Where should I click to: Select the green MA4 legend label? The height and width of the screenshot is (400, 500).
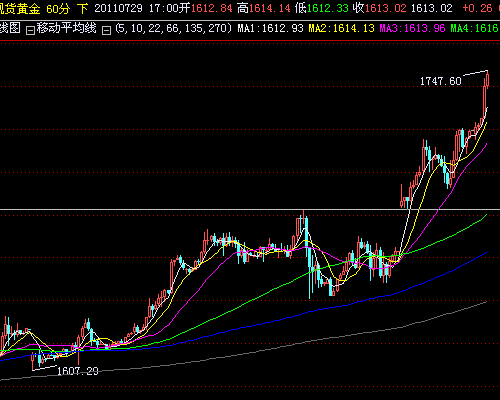tap(475, 28)
